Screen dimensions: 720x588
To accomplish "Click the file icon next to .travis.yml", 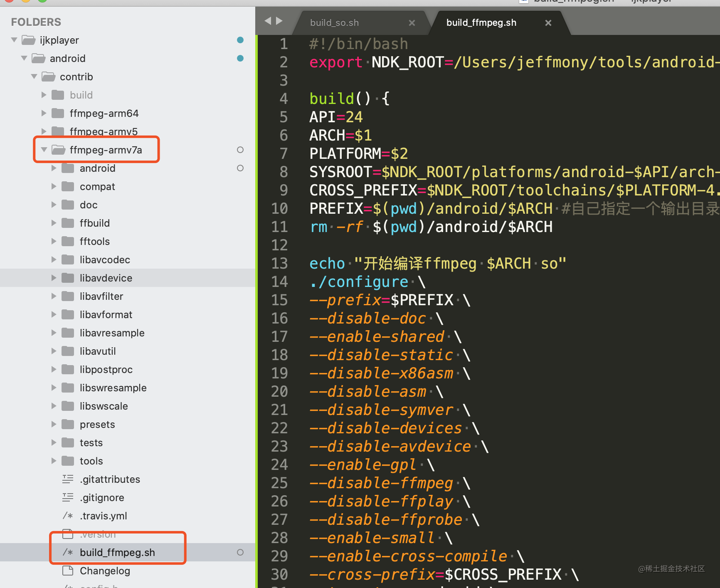I will click(x=67, y=516).
